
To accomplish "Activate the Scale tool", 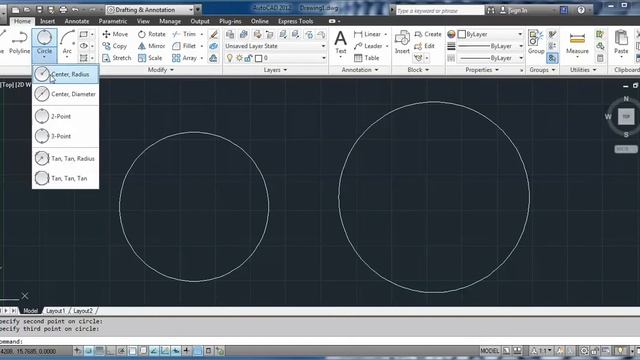I will coord(150,58).
